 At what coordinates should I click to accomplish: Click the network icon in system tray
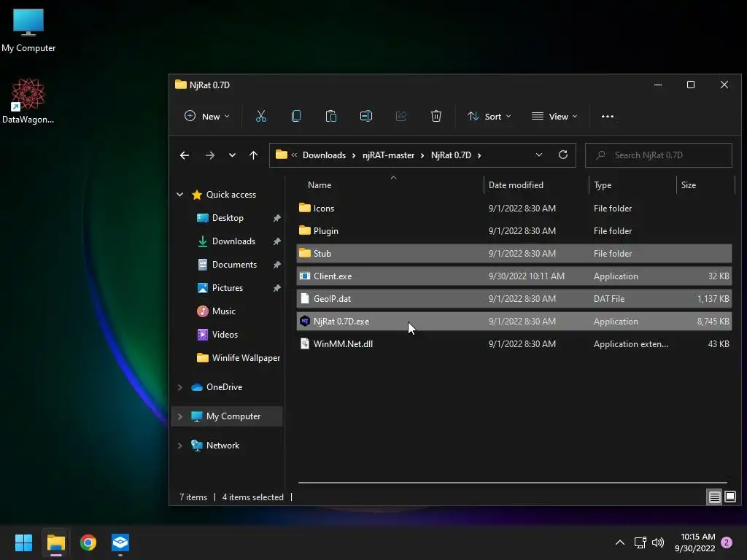[x=640, y=542]
